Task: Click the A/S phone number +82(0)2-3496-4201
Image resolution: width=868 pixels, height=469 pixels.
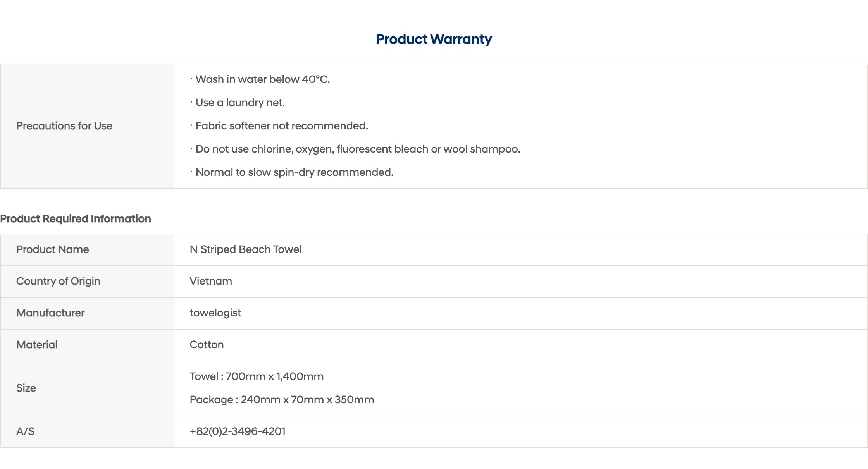Action: tap(238, 431)
